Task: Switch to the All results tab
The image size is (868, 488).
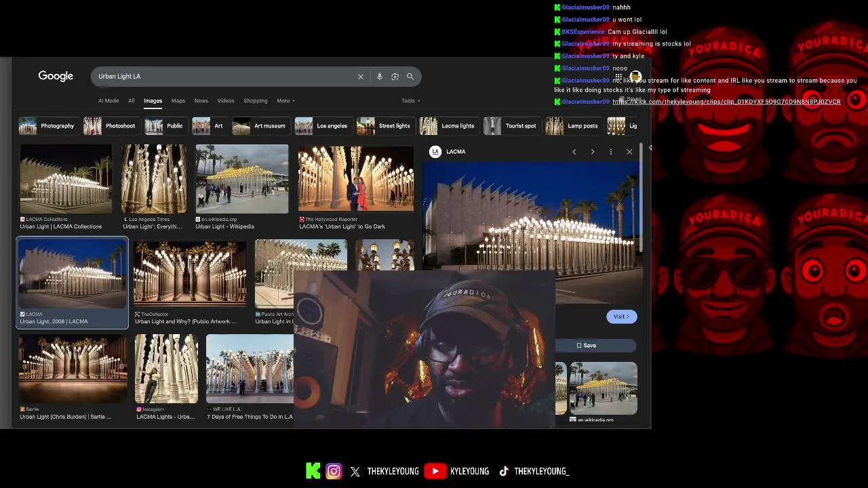Action: coord(132,101)
